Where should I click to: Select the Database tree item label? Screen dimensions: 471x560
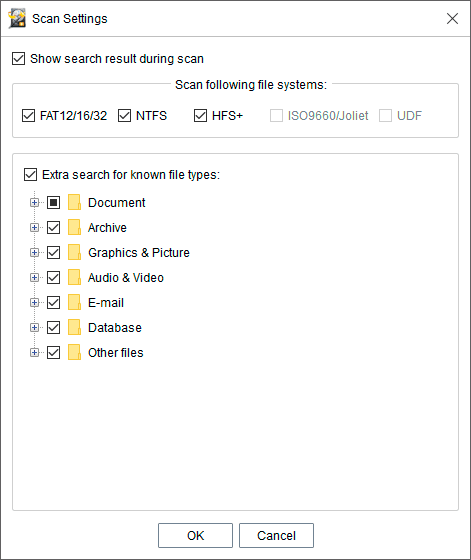(115, 328)
